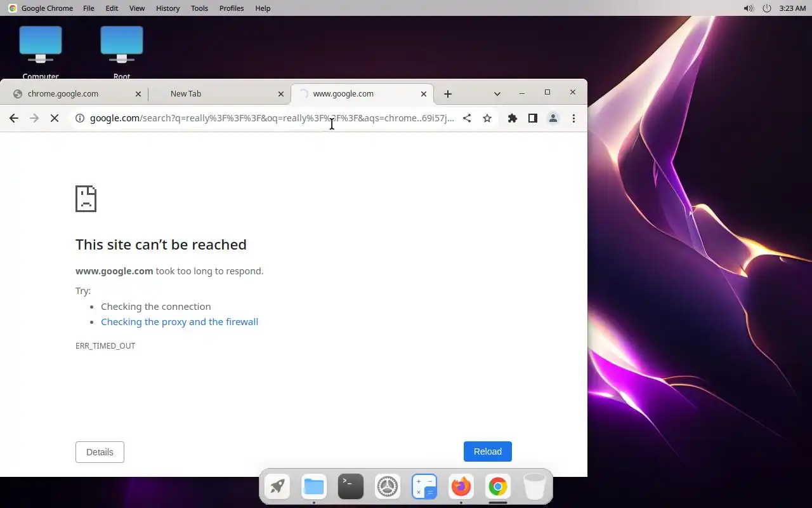Image resolution: width=812 pixels, height=508 pixels.
Task: Close the New Tab tab
Action: (x=281, y=94)
